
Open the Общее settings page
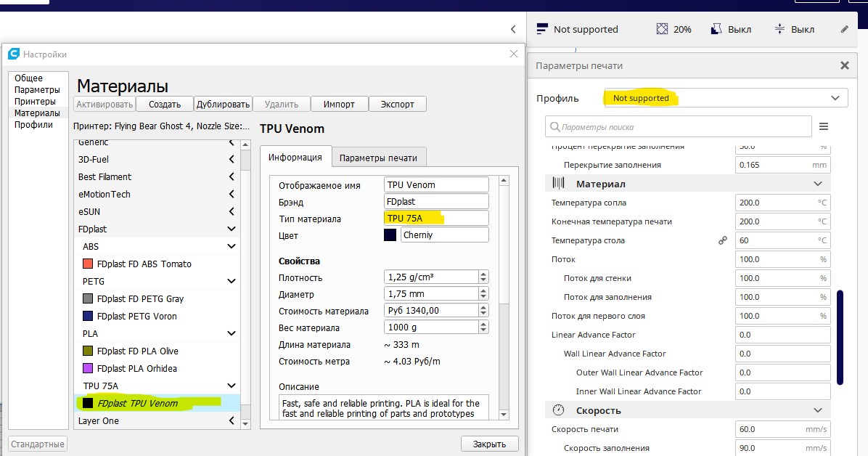28,78
